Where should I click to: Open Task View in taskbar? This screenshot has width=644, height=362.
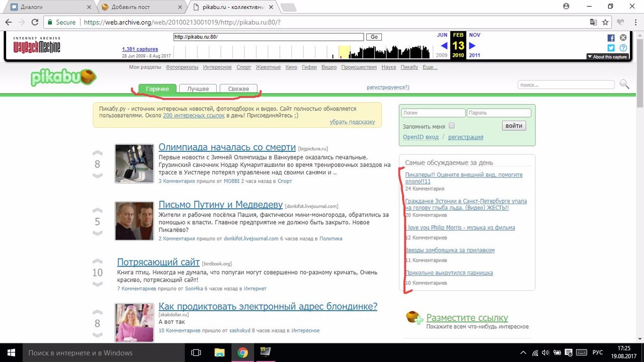(x=197, y=352)
